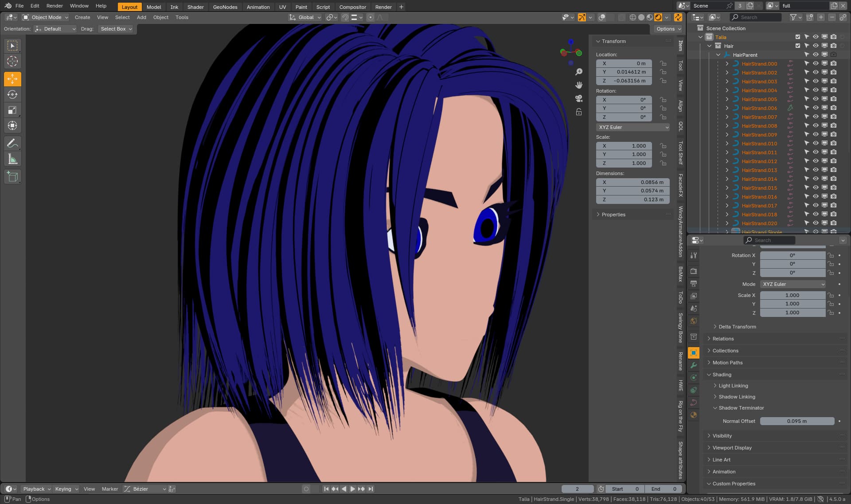Uncheck the Talia collection checkbox

798,37
